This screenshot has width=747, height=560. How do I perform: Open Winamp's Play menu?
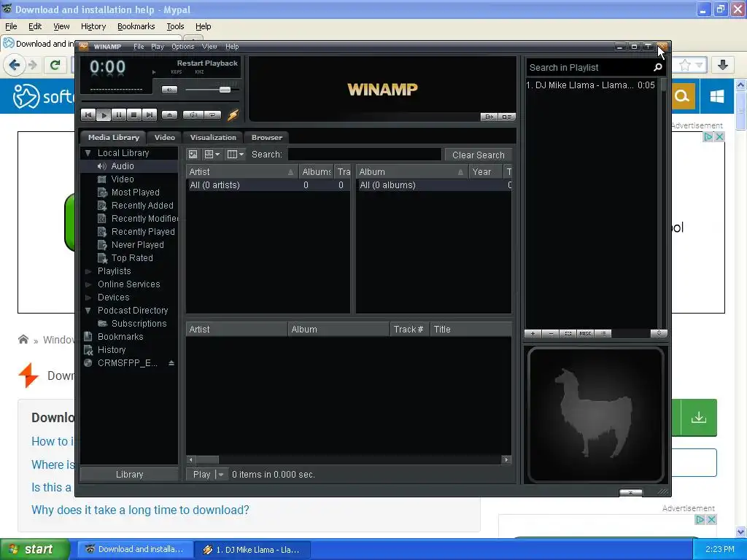coord(158,47)
